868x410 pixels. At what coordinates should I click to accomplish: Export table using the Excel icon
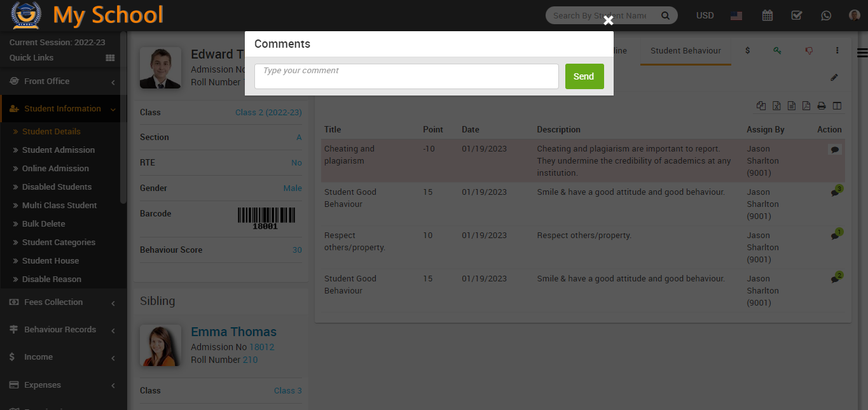point(776,106)
